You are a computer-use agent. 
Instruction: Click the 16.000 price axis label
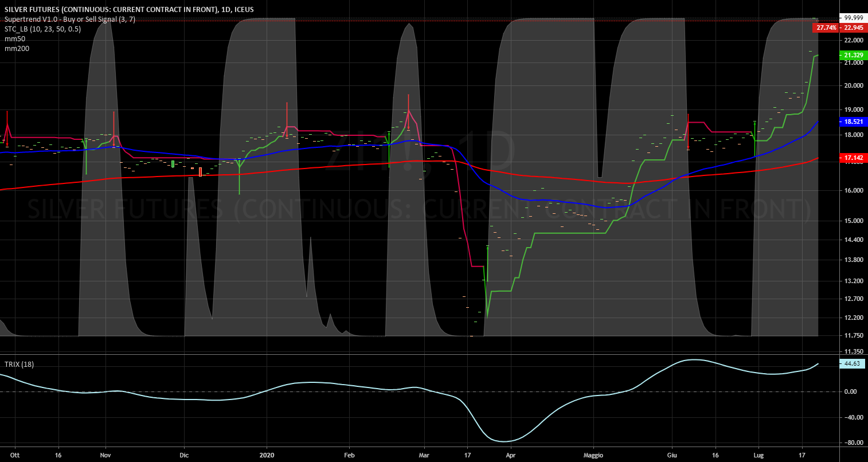click(853, 191)
